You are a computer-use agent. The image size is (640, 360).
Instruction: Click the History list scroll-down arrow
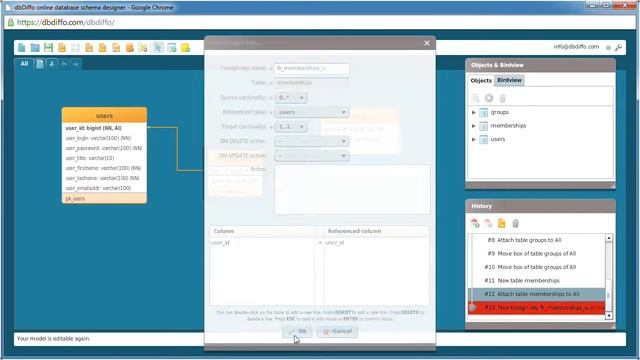(609, 316)
